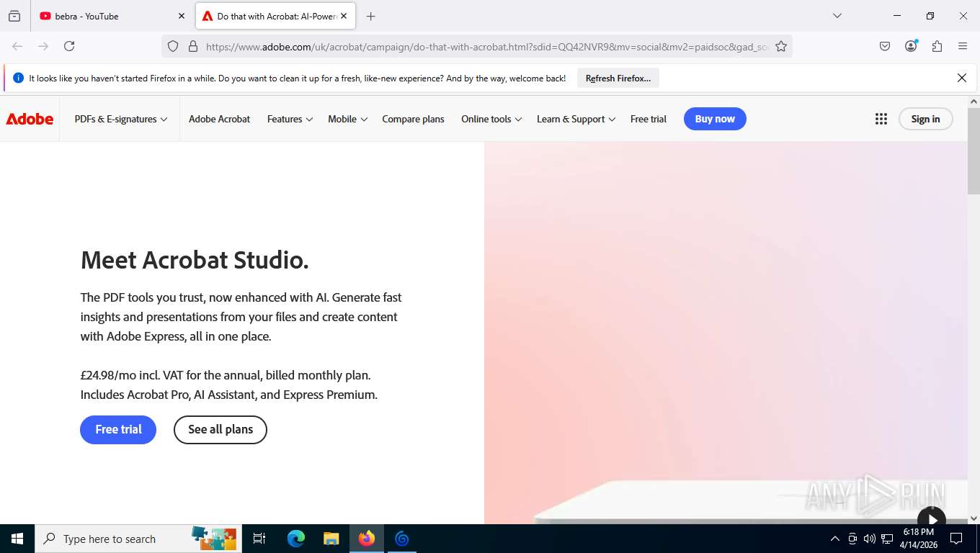Dismiss the Firefox refresh notification bar
The image size is (980, 553).
point(961,78)
